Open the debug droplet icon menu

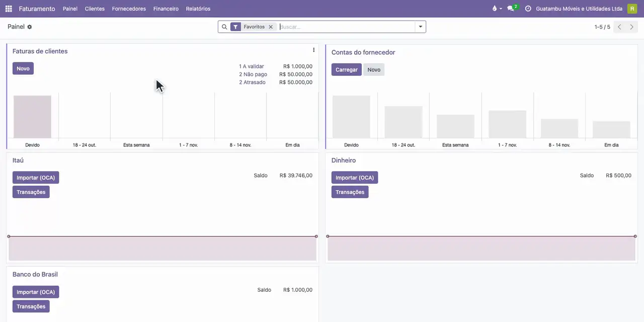[x=497, y=9]
